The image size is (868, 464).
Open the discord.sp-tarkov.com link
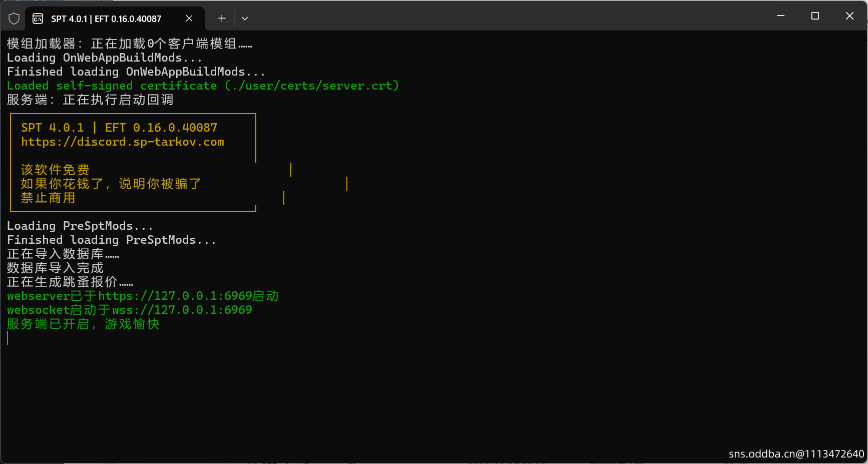[122, 142]
